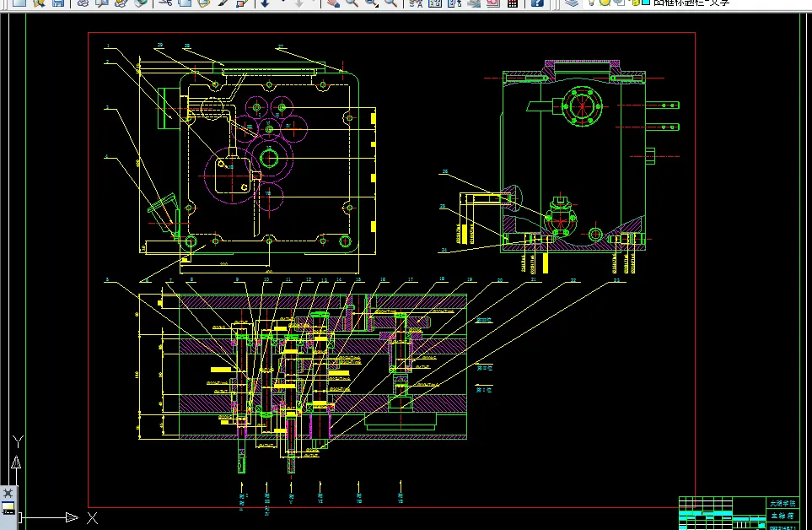Screen dimensions: 812x530
Task: Open the QuickCalc calculator icon
Action: (x=512, y=3)
